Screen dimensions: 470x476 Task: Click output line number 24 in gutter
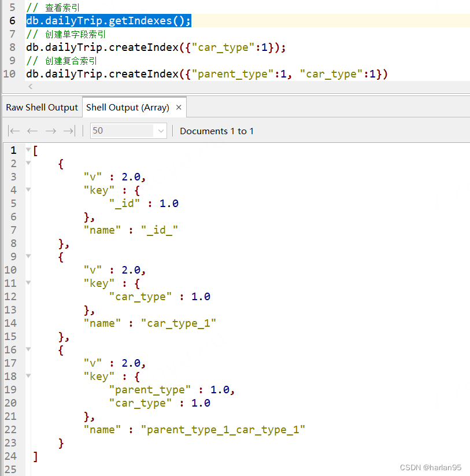[10, 456]
